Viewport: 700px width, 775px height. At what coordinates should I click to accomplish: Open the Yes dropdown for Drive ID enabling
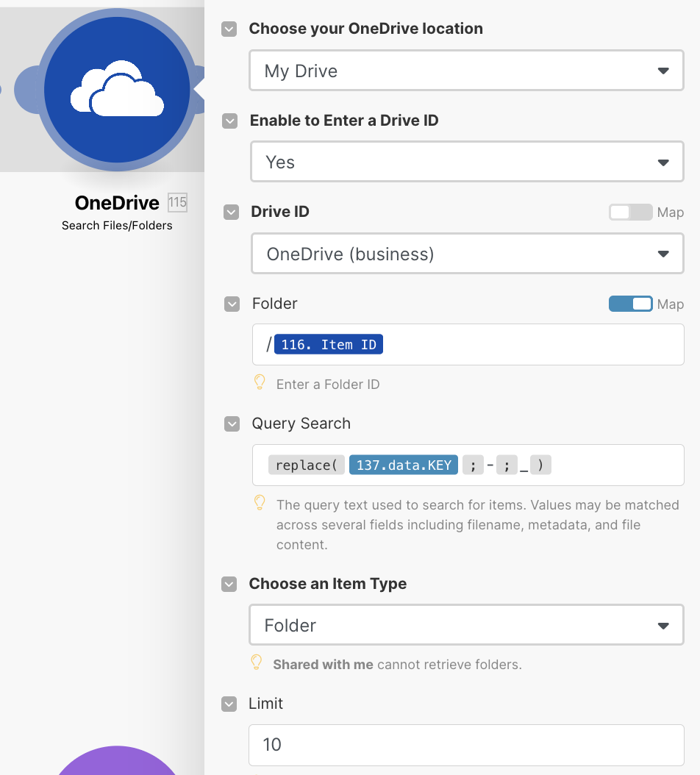click(x=467, y=162)
